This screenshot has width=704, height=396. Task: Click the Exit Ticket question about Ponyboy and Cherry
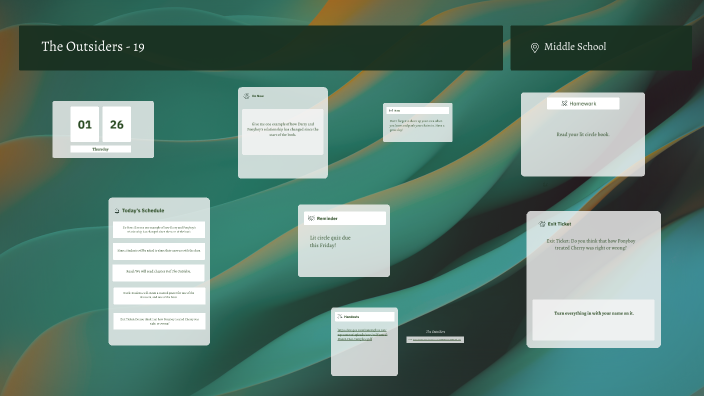(x=591, y=245)
